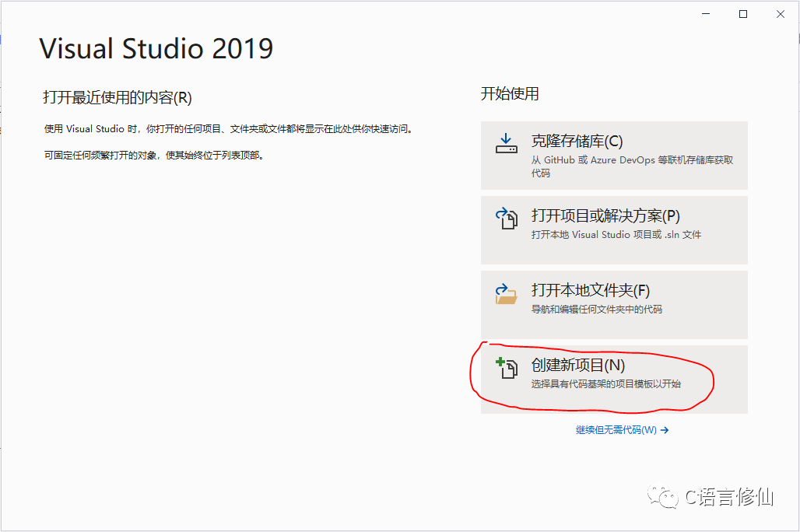This screenshot has height=532, width=800.
Task: Maximize the Visual Studio start window
Action: 743,14
